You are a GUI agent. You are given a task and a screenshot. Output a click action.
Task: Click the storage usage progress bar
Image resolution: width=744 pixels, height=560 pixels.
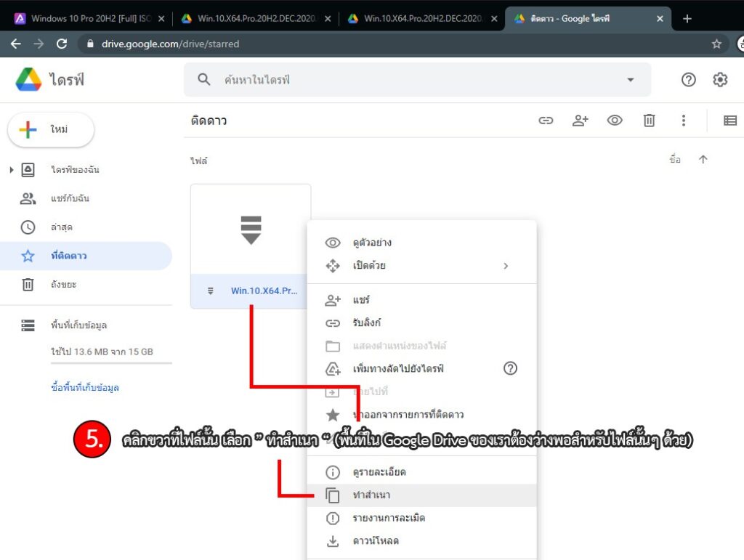[x=111, y=364]
